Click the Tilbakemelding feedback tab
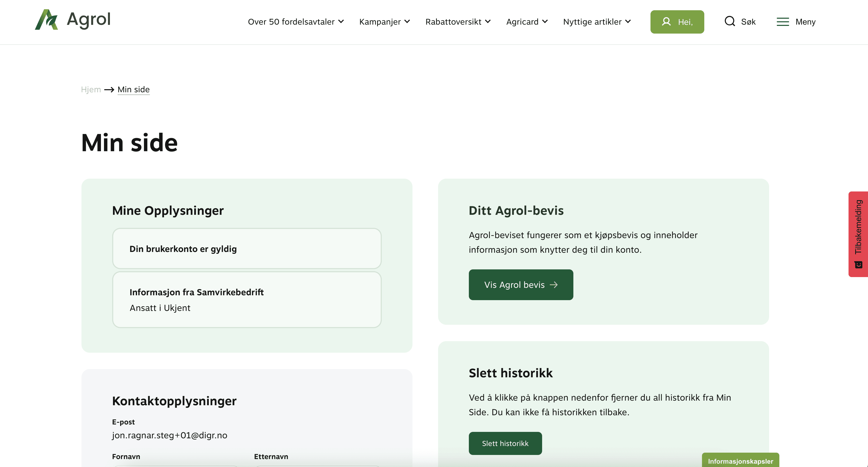868x467 pixels. 858,234
